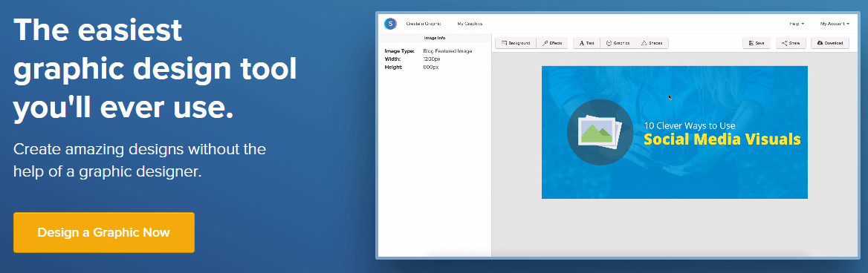This screenshot has width=868, height=273.
Task: Save the graphic with the Save button
Action: coord(757,43)
